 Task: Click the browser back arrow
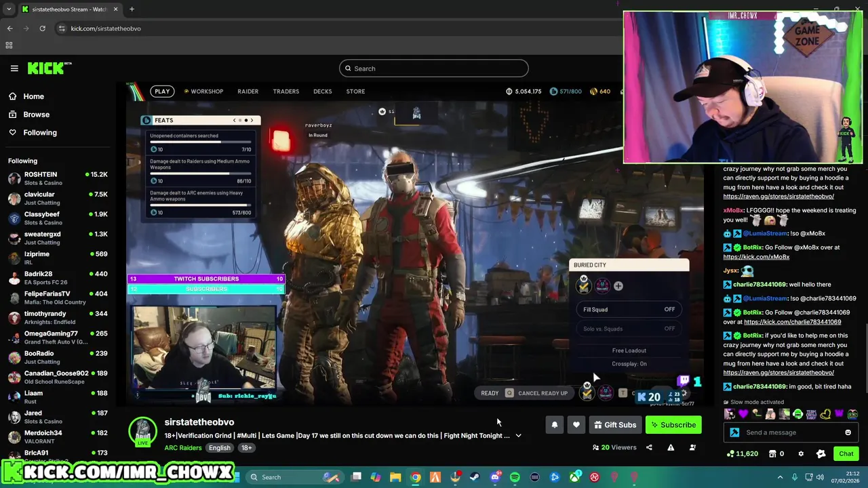tap(9, 28)
